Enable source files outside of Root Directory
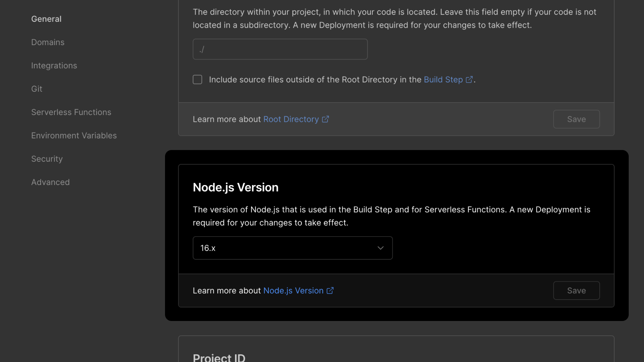The image size is (644, 362). click(197, 79)
